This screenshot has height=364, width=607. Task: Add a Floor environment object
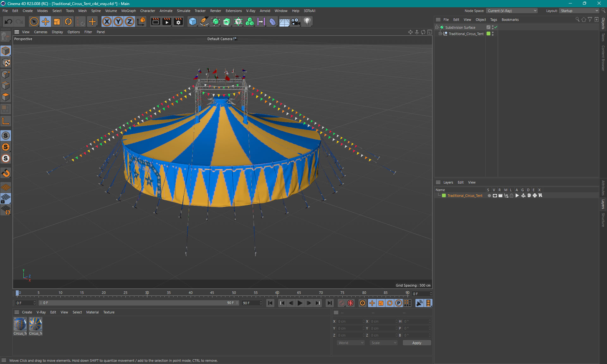[x=284, y=21]
